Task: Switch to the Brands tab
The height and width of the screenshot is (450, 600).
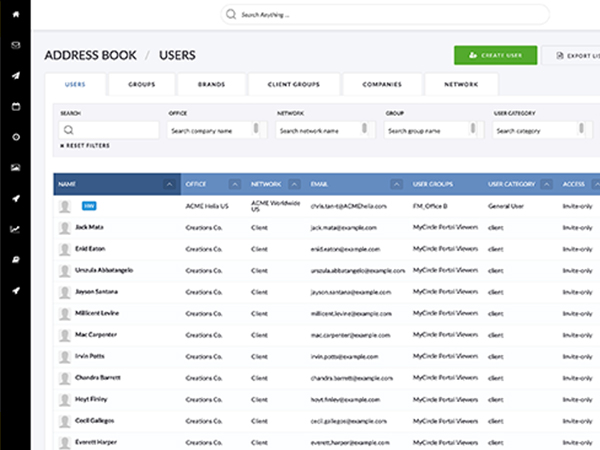Action: (212, 84)
